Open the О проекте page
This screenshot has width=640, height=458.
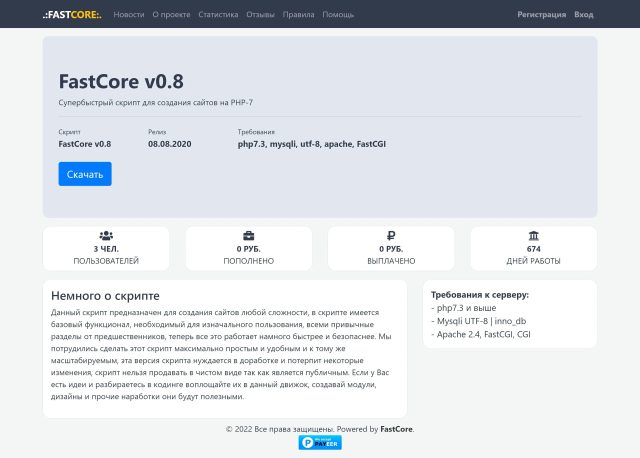171,15
